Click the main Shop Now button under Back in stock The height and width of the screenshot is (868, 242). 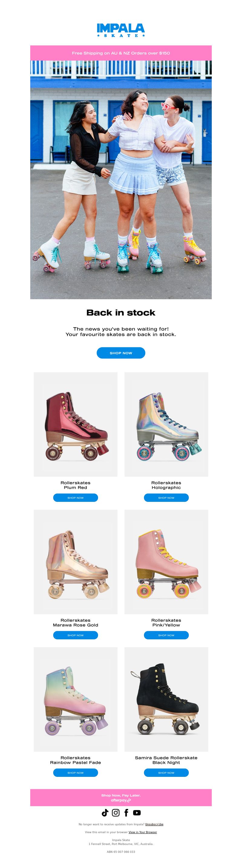pyautogui.click(x=121, y=353)
